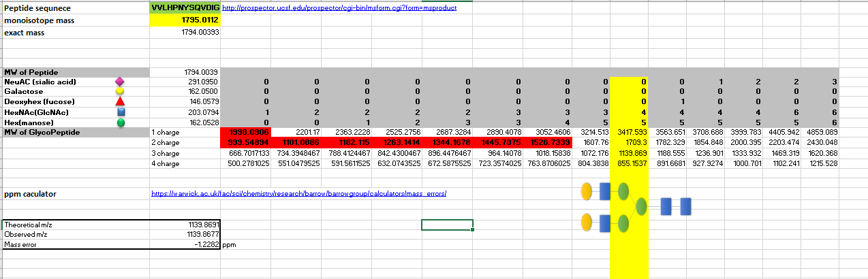
Task: Open the prospector.ucsf.edu msproduct link
Action: coord(339,8)
